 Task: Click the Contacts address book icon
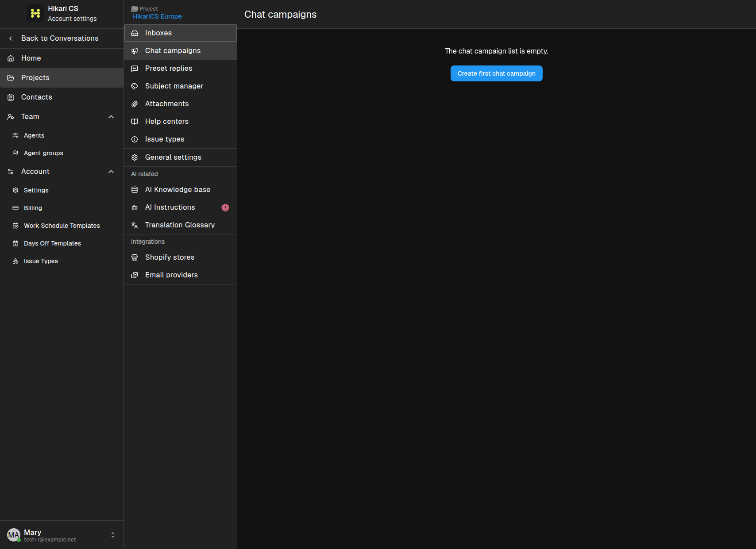click(11, 97)
